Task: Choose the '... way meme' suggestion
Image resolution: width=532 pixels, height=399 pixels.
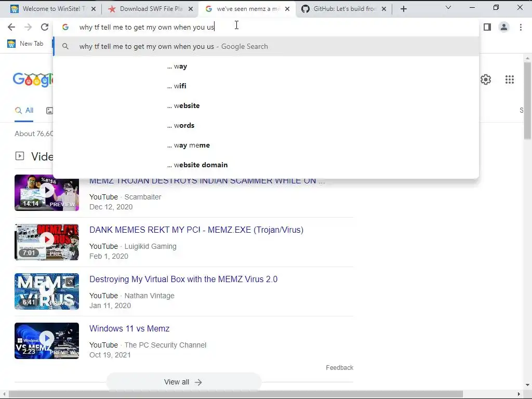Action: point(267,145)
